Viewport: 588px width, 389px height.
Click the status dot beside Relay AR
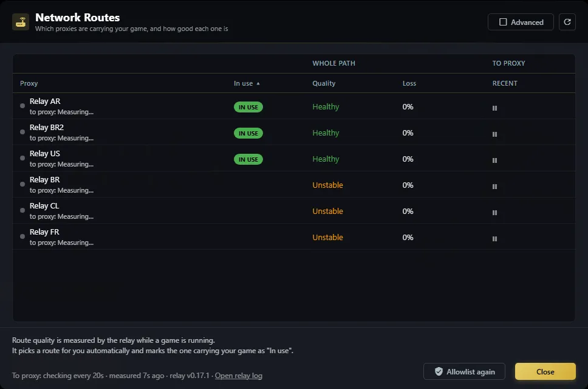point(22,106)
